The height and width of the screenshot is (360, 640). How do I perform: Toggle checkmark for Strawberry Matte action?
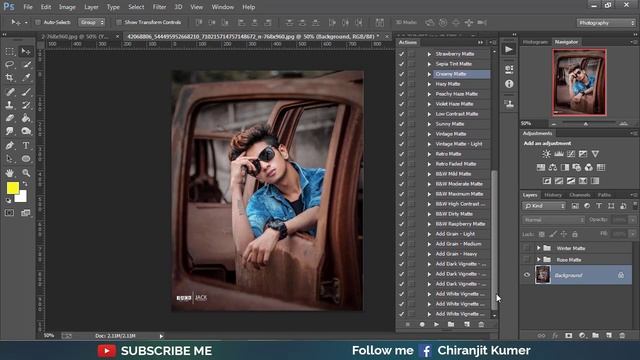click(402, 54)
